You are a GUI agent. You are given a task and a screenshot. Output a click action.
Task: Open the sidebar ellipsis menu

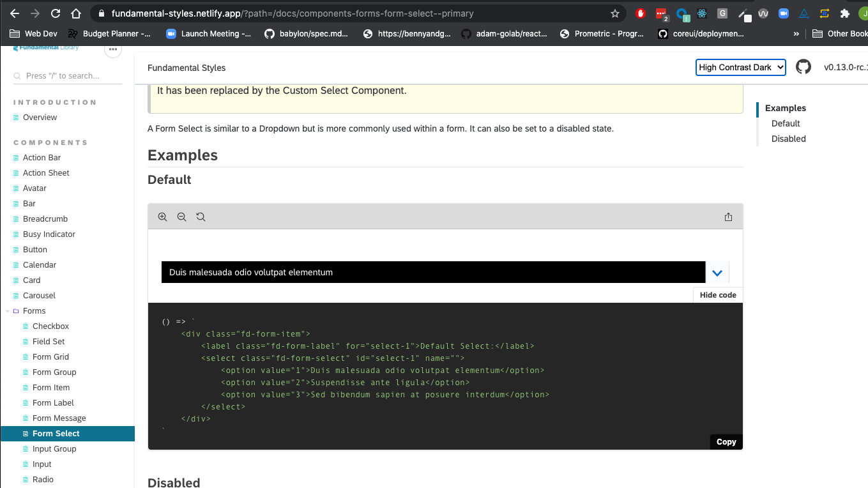point(113,50)
